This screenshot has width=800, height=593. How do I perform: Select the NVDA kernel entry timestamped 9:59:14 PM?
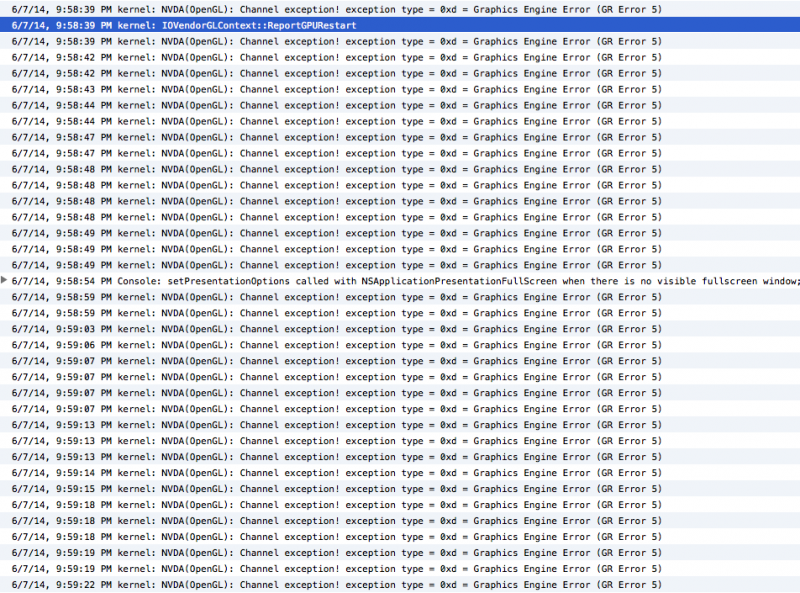400,473
